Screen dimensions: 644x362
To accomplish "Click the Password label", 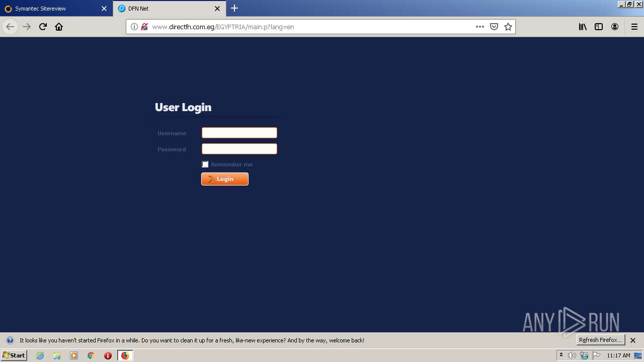I will pyautogui.click(x=172, y=149).
